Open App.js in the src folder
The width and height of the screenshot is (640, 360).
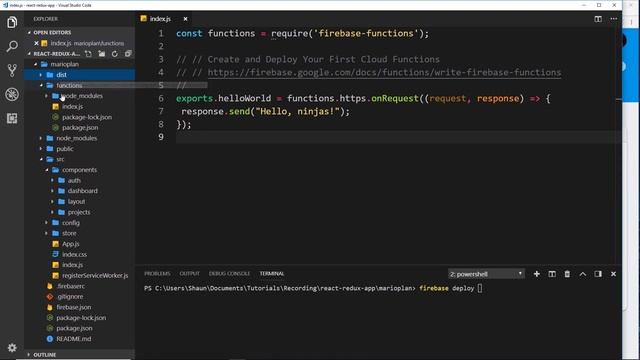point(71,244)
